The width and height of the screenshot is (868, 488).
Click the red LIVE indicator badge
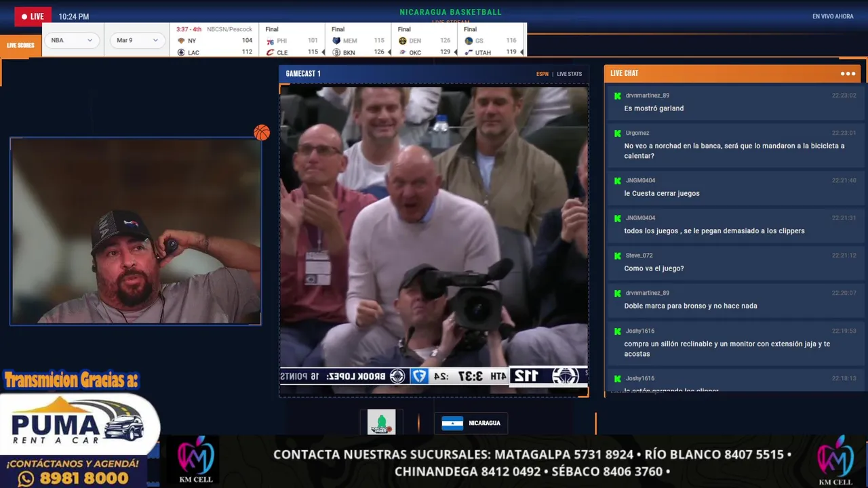pos(33,16)
